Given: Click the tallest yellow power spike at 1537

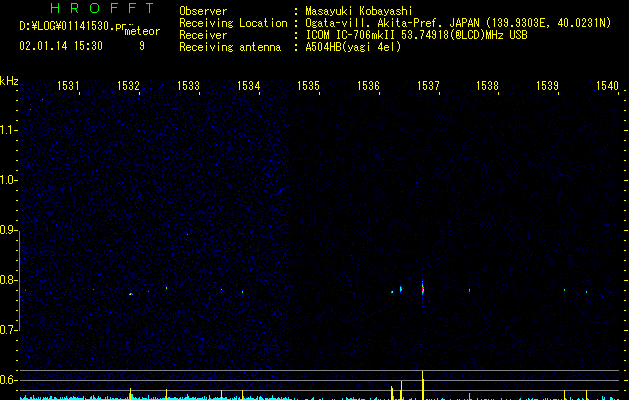Looking at the screenshot, I should 422,385.
